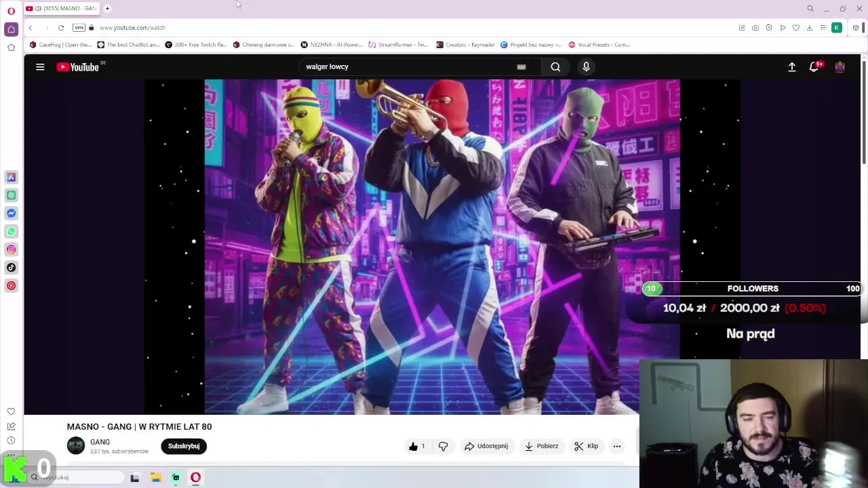
Task: Open CaseHug bookmark
Action: [x=60, y=45]
